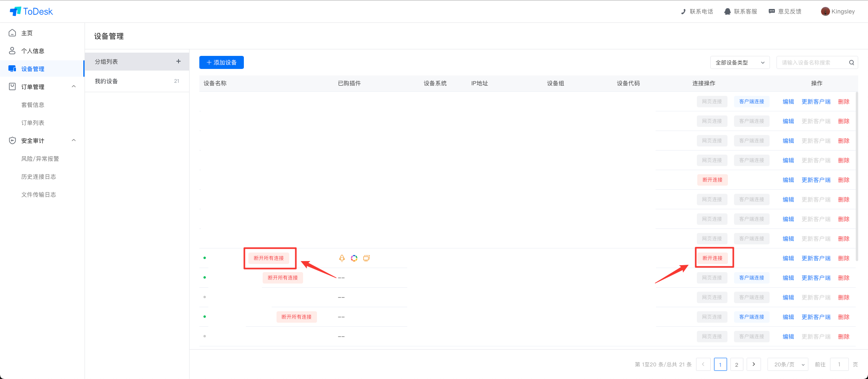Click the blue 添加设备 button
The width and height of the screenshot is (868, 379).
[x=221, y=62]
